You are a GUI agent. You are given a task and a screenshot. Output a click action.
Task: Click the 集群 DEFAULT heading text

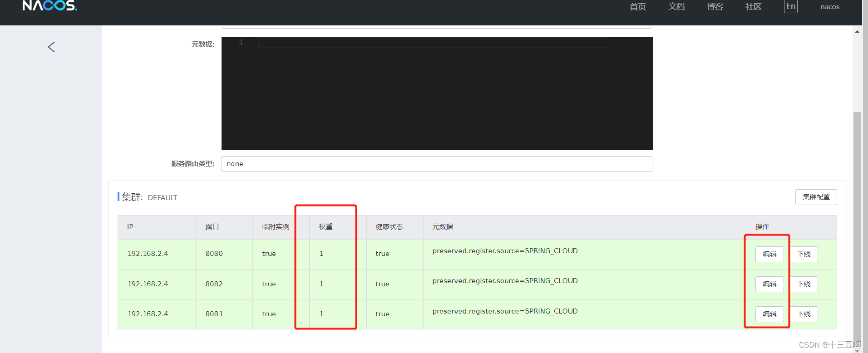149,197
